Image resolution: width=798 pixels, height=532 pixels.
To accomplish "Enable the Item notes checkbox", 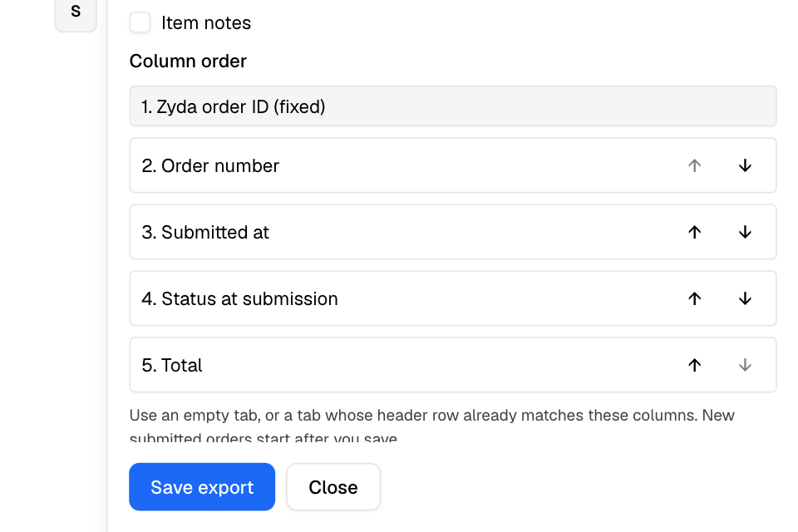I will (x=140, y=22).
